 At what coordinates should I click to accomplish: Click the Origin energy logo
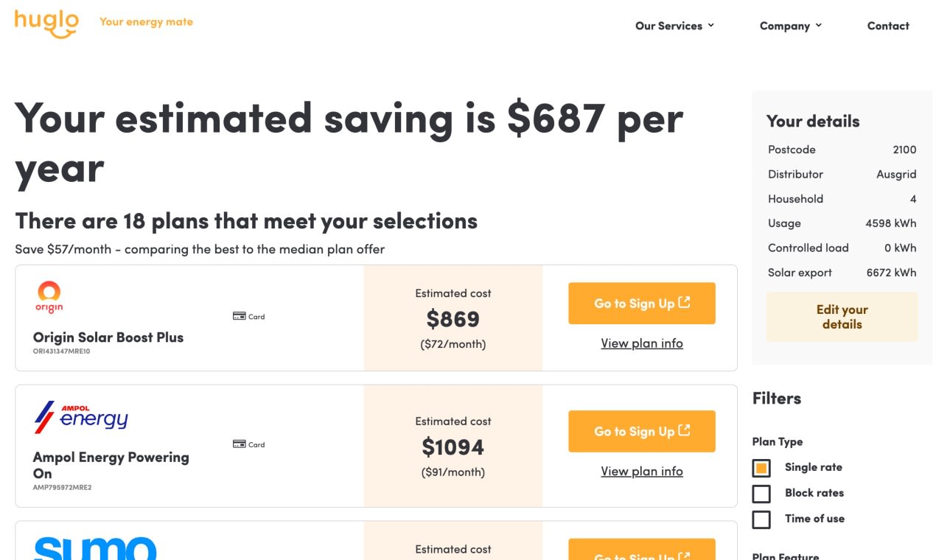(x=49, y=297)
